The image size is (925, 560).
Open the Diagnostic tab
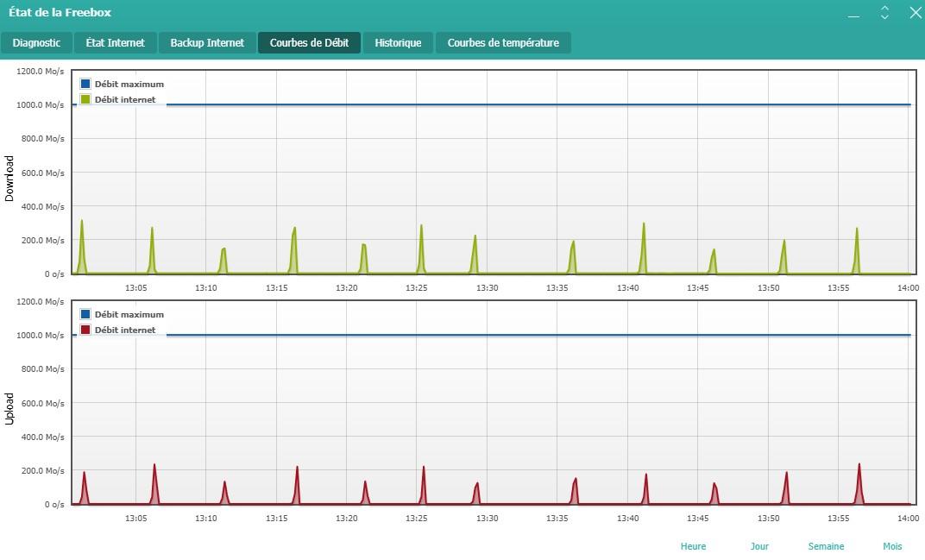pos(36,43)
